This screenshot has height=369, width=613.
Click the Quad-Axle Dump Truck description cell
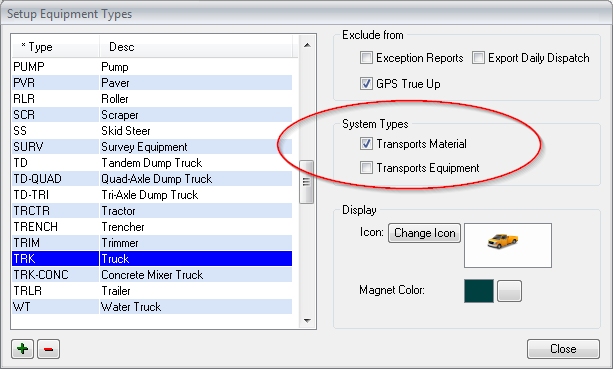pyautogui.click(x=196, y=179)
